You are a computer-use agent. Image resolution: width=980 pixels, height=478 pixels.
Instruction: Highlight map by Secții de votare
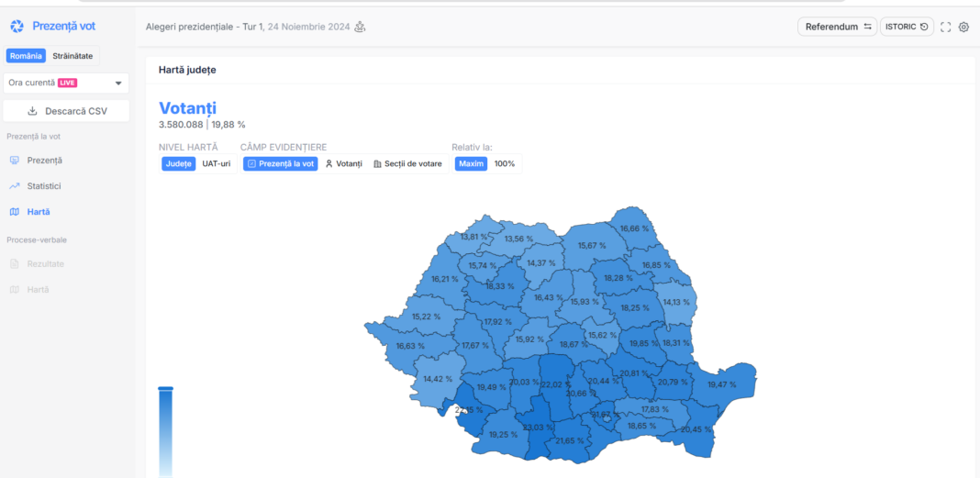[x=406, y=164]
